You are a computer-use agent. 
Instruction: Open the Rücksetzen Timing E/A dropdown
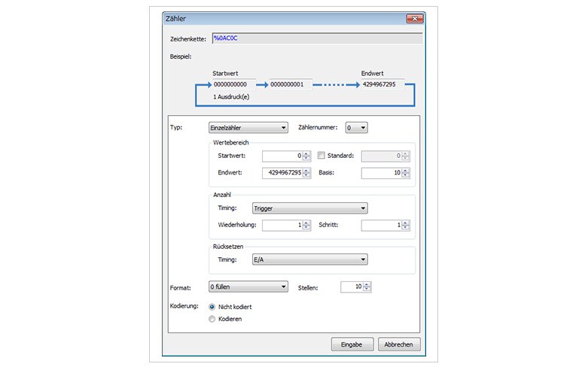(309, 259)
